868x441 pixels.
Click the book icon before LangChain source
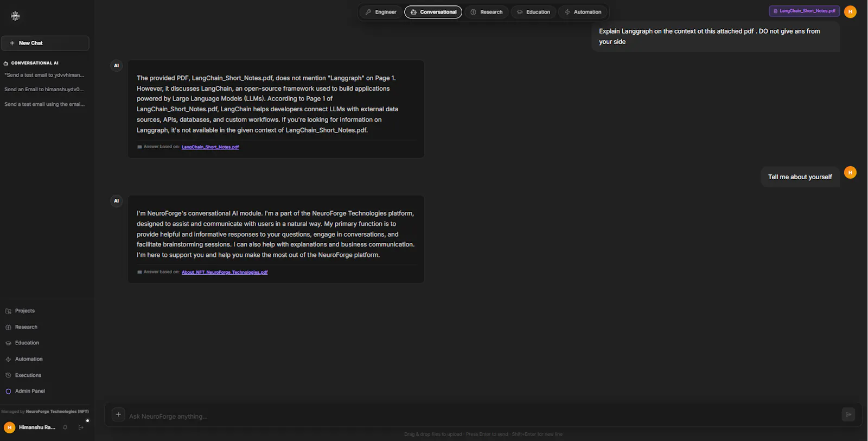139,147
